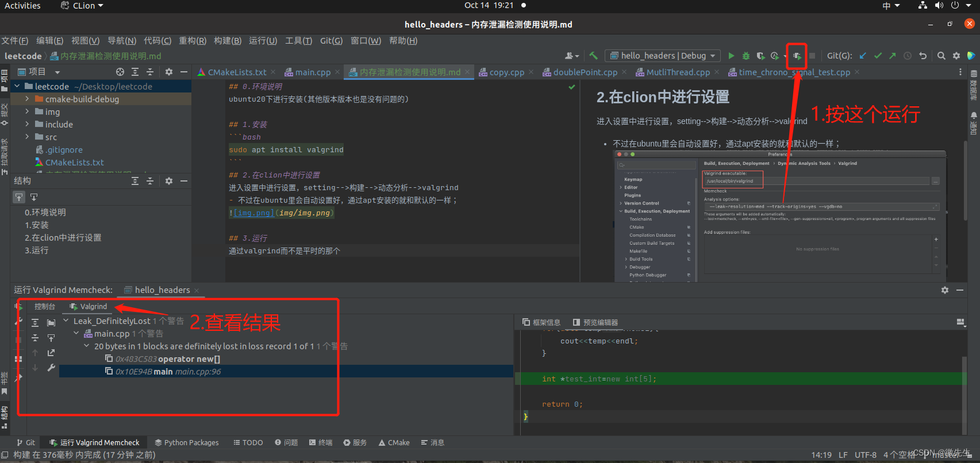Click UTF-8 encoding in status bar
The height and width of the screenshot is (463, 980).
[866, 455]
